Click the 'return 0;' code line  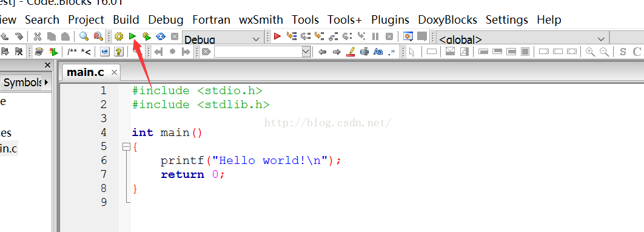193,174
